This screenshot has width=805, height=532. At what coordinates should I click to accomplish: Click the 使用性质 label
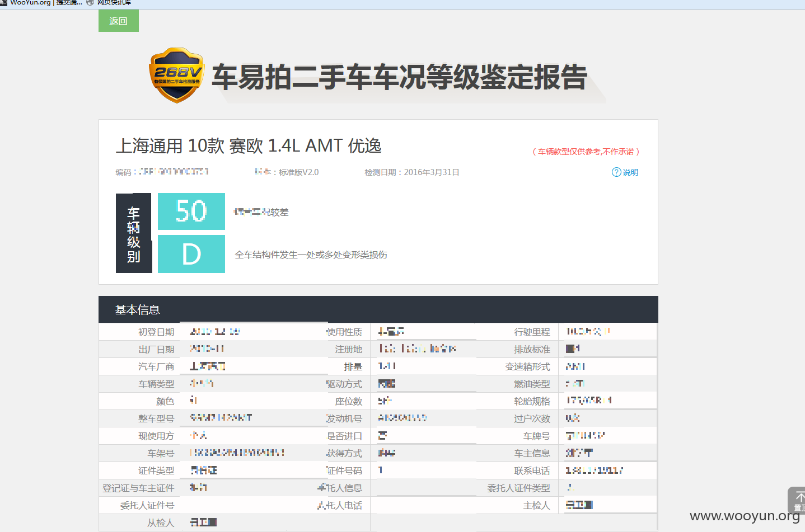pyautogui.click(x=344, y=332)
